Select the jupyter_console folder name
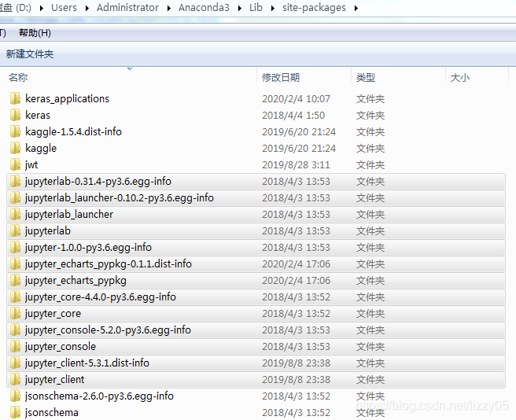 [61, 346]
